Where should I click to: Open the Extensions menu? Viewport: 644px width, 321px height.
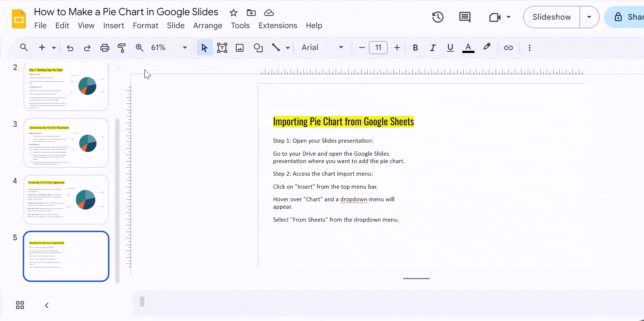(278, 26)
